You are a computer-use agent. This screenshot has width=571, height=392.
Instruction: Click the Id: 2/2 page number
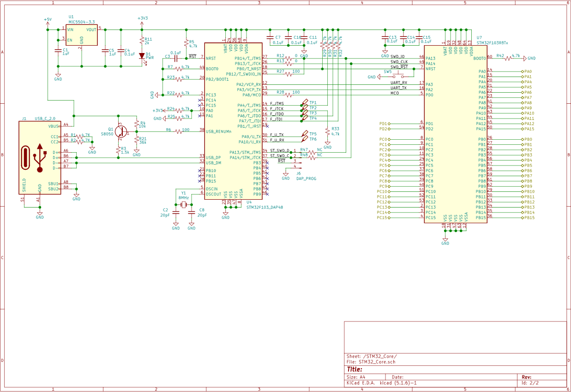click(x=530, y=383)
